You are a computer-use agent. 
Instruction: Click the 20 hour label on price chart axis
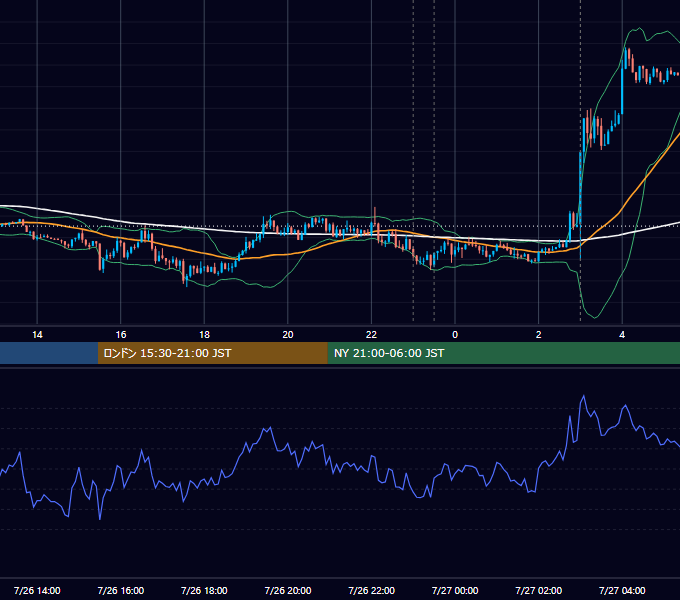coord(288,335)
